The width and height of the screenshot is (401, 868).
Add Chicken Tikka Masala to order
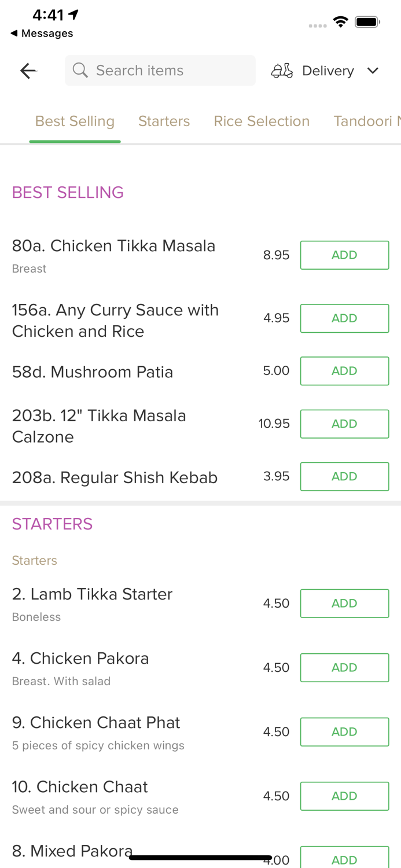[x=344, y=255]
